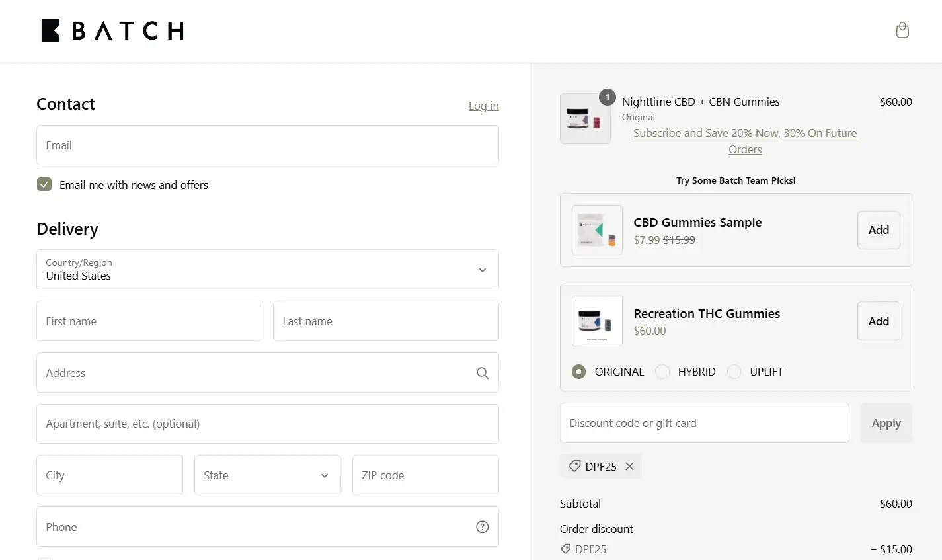Click the CBD Gummies Sample product image
The width and height of the screenshot is (942, 560).
pos(596,230)
